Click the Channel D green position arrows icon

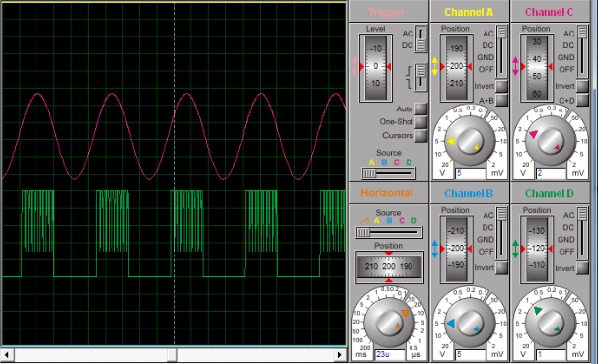(516, 249)
